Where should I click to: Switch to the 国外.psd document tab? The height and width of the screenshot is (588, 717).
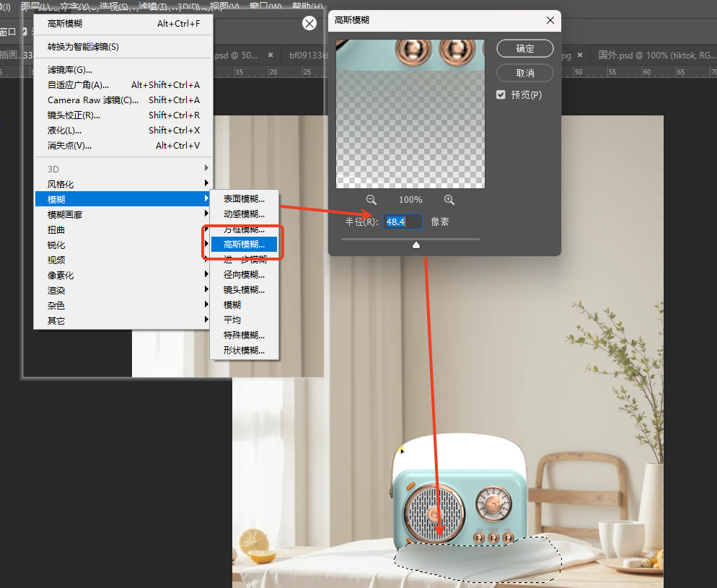(649, 55)
